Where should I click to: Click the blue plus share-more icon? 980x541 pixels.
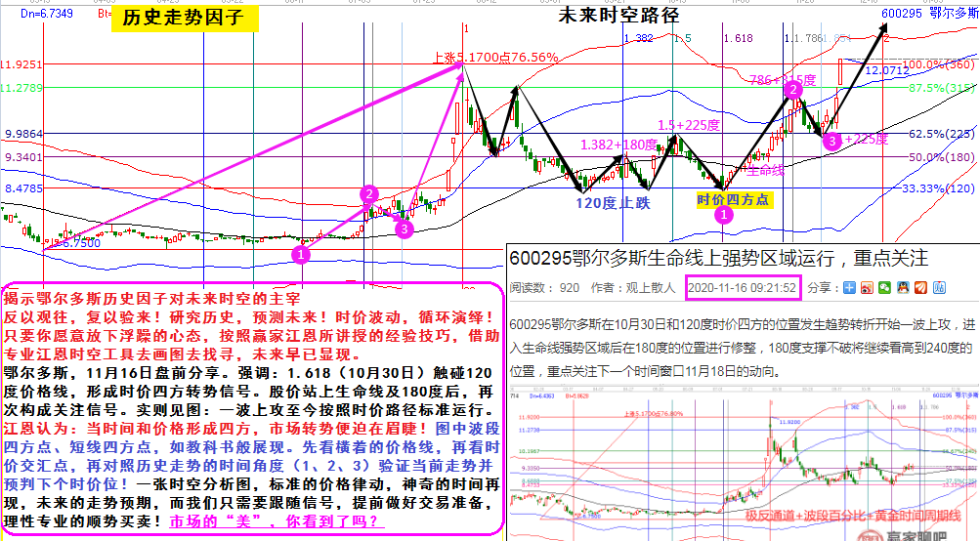[x=850, y=288]
